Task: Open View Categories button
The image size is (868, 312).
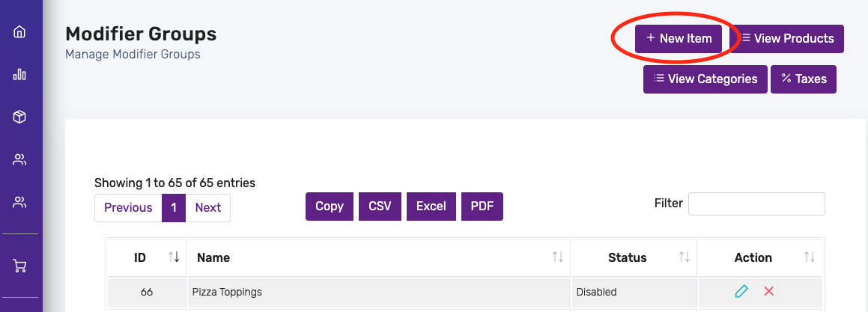Action: tap(705, 79)
